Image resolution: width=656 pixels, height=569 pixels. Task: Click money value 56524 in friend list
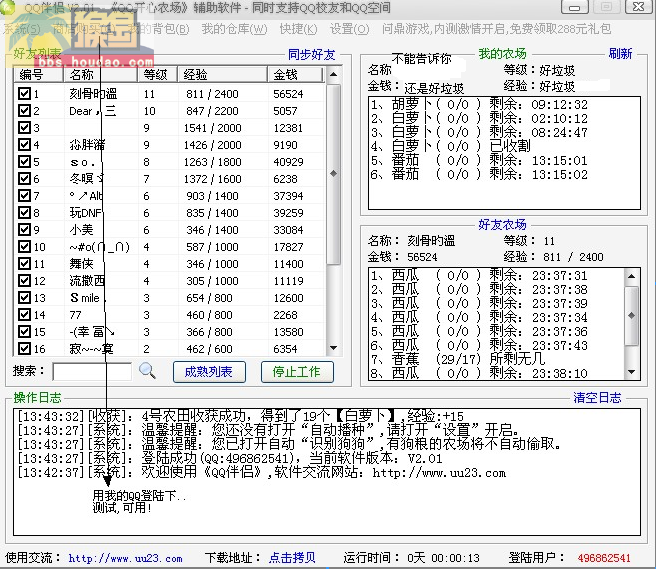[288, 94]
